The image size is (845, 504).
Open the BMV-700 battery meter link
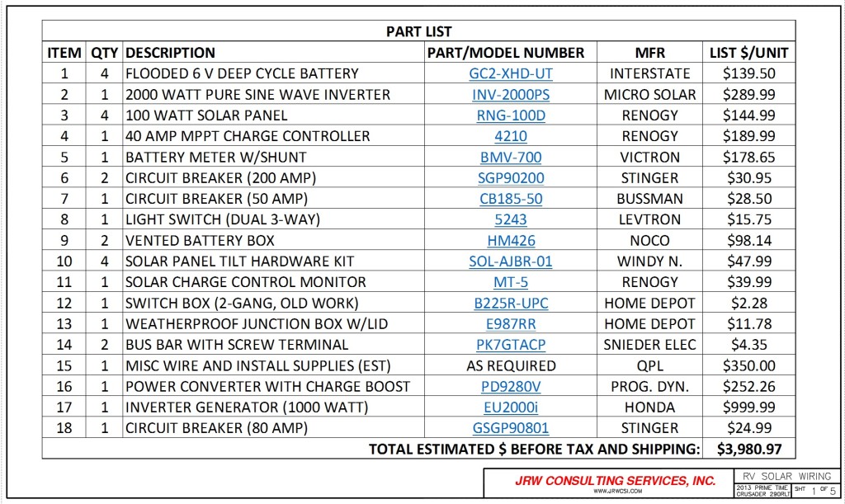(x=510, y=158)
